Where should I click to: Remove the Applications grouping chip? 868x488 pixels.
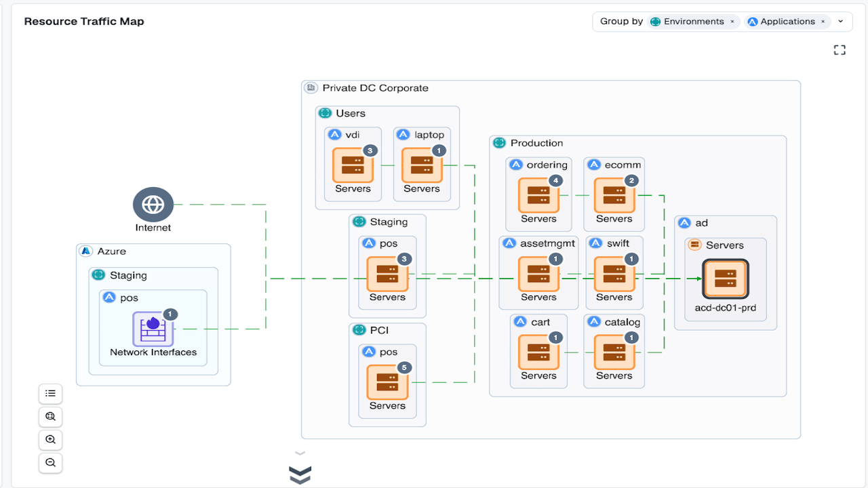[823, 22]
